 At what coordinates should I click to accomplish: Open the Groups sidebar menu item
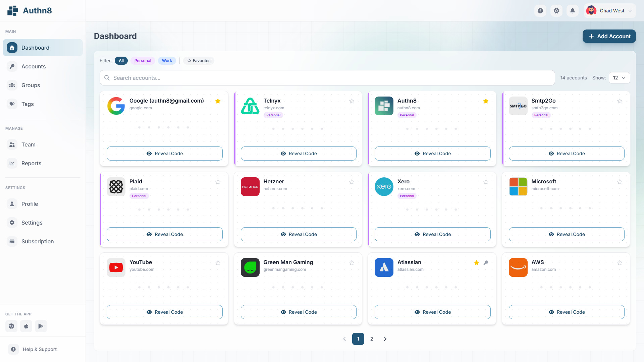pyautogui.click(x=31, y=85)
